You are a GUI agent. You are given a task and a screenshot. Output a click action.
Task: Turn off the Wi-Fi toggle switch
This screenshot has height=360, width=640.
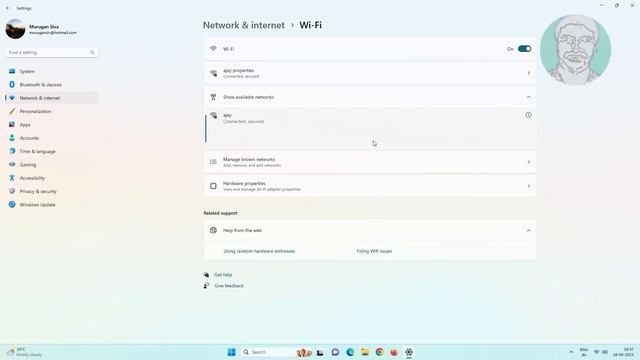point(524,49)
